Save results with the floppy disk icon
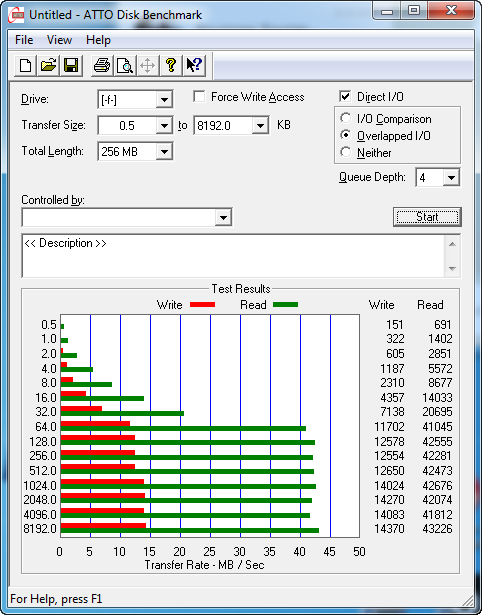The image size is (482, 615). point(71,65)
